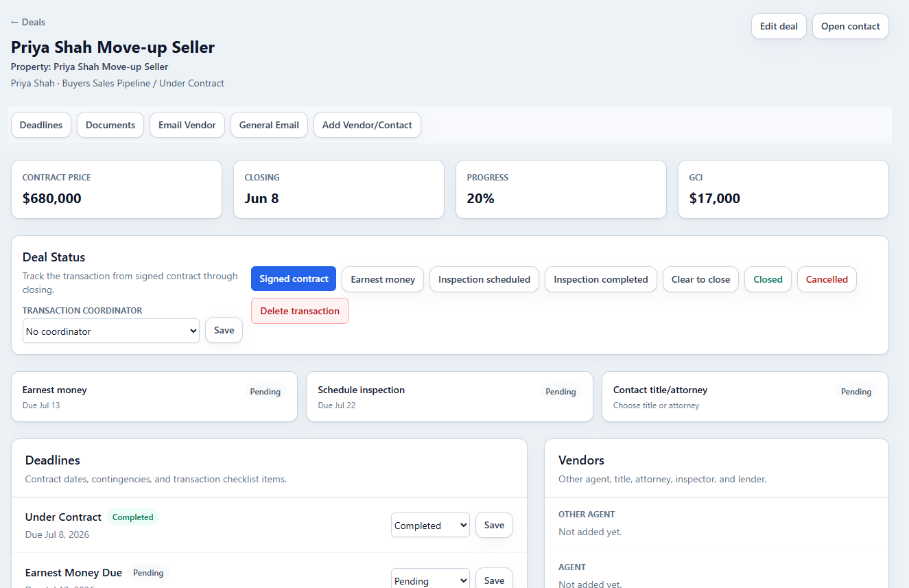Click the Pending badge on Earnest money card
This screenshot has height=588, width=909.
265,392
